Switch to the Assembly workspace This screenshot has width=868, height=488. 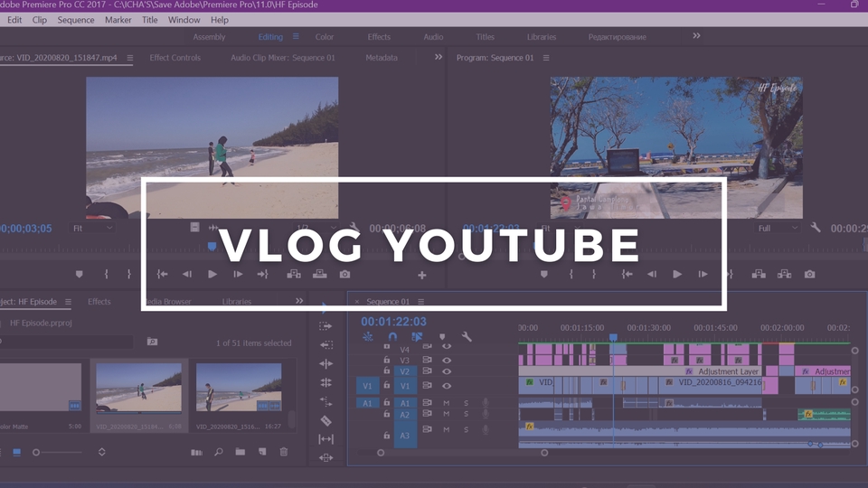(209, 37)
